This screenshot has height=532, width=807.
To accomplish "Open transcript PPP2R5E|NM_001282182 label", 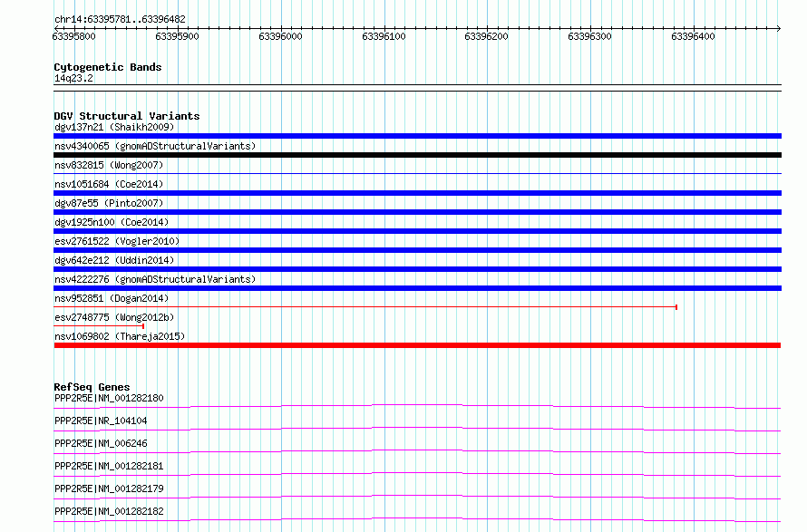I will pyautogui.click(x=109, y=511).
